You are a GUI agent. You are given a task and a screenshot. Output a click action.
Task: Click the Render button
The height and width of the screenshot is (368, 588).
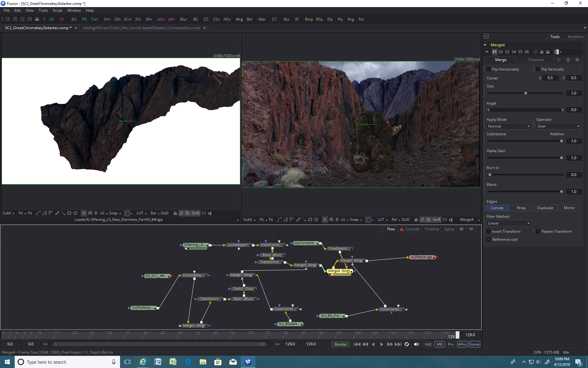(x=341, y=344)
